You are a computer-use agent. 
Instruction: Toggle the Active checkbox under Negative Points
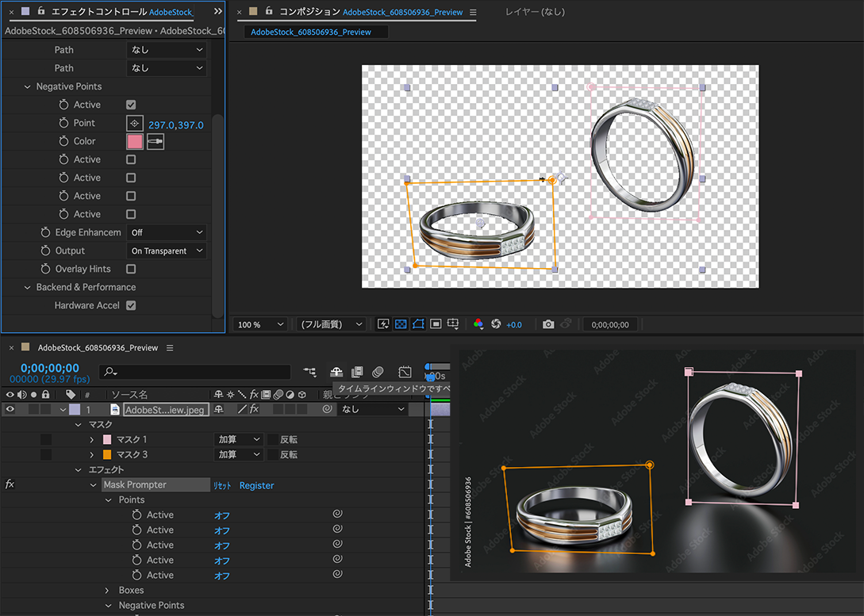[131, 104]
